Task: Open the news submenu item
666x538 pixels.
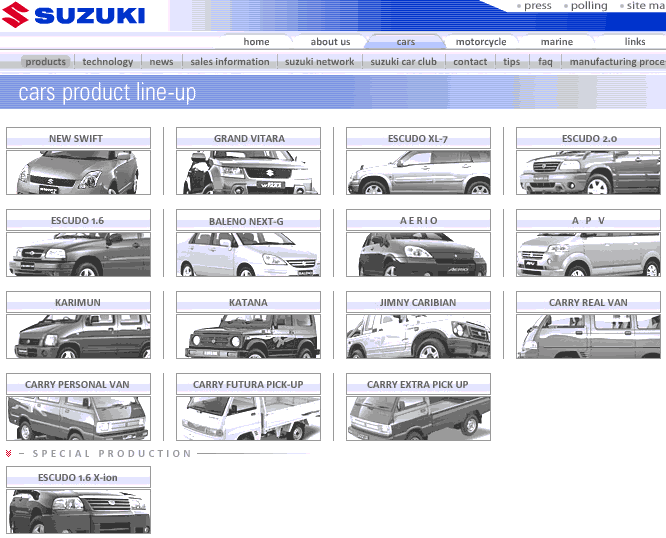Action: [x=161, y=62]
